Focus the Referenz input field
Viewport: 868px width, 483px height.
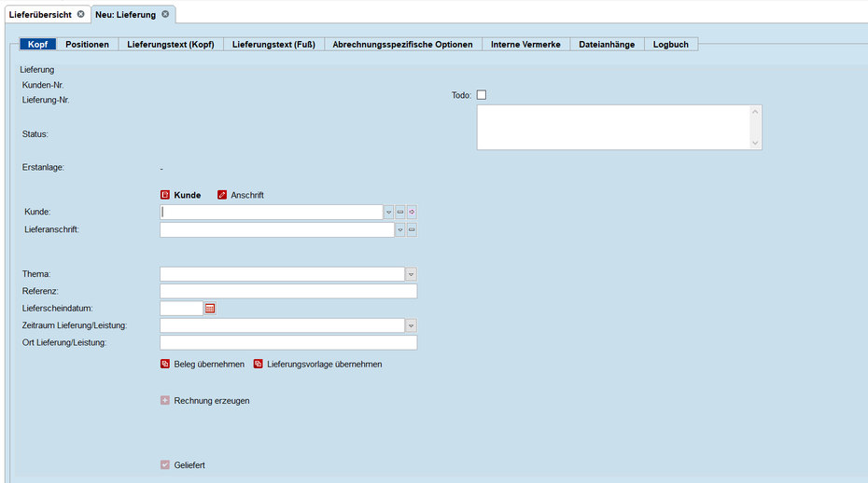tap(288, 292)
